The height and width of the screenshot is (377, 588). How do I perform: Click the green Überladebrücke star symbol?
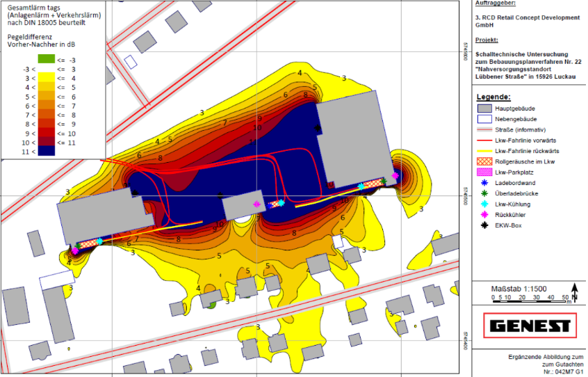(482, 193)
